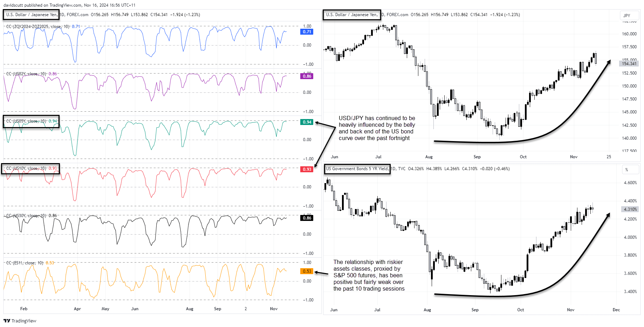Click the 147.500 price axis level
Viewport: 644px width, 327px height.
(x=629, y=99)
